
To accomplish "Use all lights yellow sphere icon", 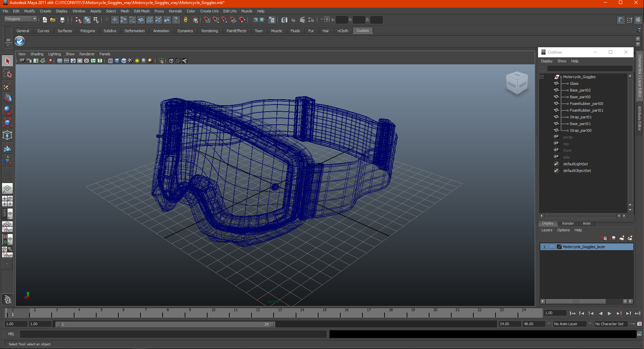I will pyautogui.click(x=137, y=61).
